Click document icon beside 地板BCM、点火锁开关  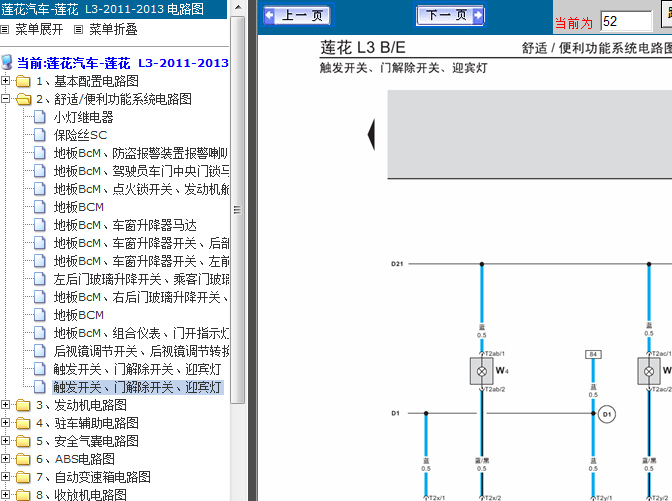pos(39,189)
